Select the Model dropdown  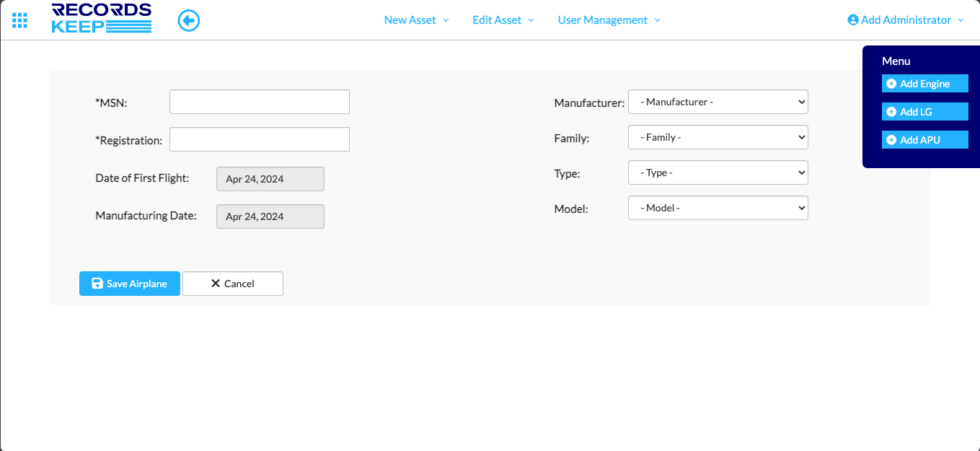pyautogui.click(x=718, y=208)
